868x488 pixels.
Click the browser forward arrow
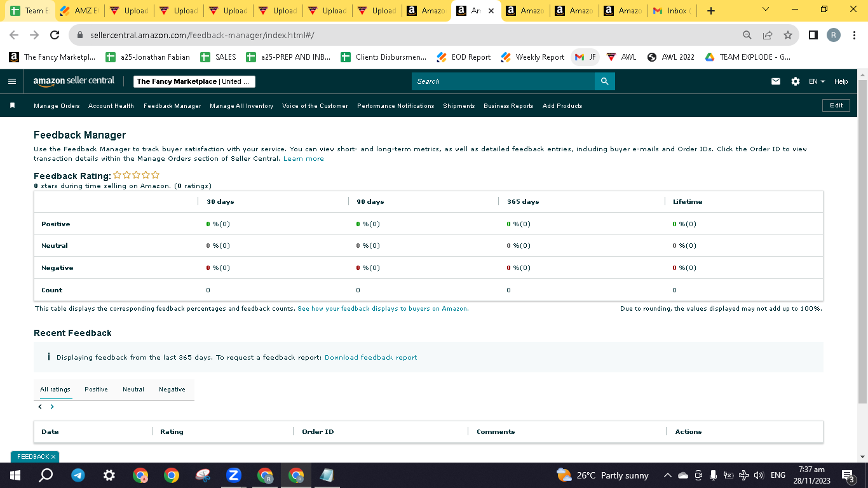click(34, 35)
